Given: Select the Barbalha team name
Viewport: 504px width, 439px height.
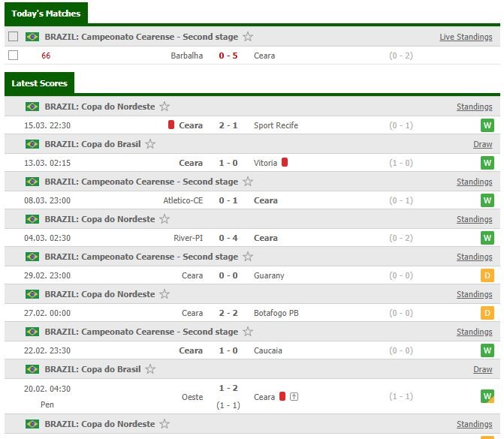Looking at the screenshot, I should coord(187,56).
